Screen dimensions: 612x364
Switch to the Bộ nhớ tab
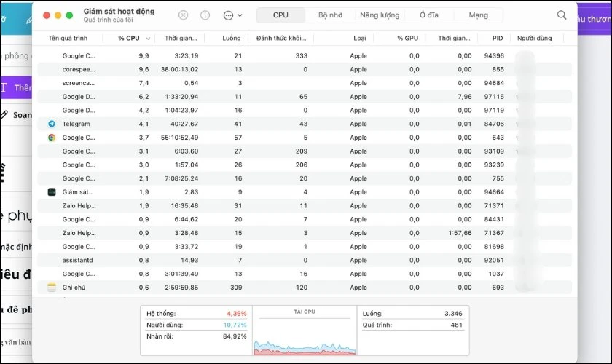pyautogui.click(x=330, y=15)
